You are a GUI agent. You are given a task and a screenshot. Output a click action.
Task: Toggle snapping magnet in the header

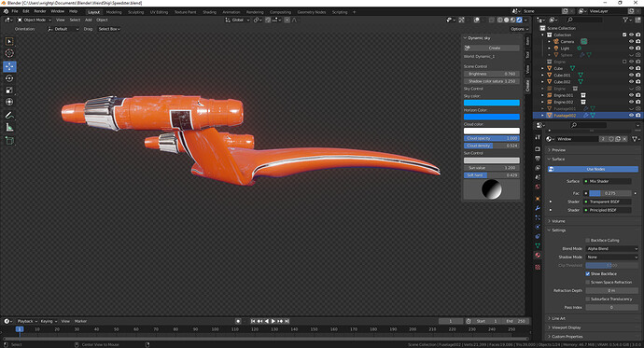pos(268,20)
